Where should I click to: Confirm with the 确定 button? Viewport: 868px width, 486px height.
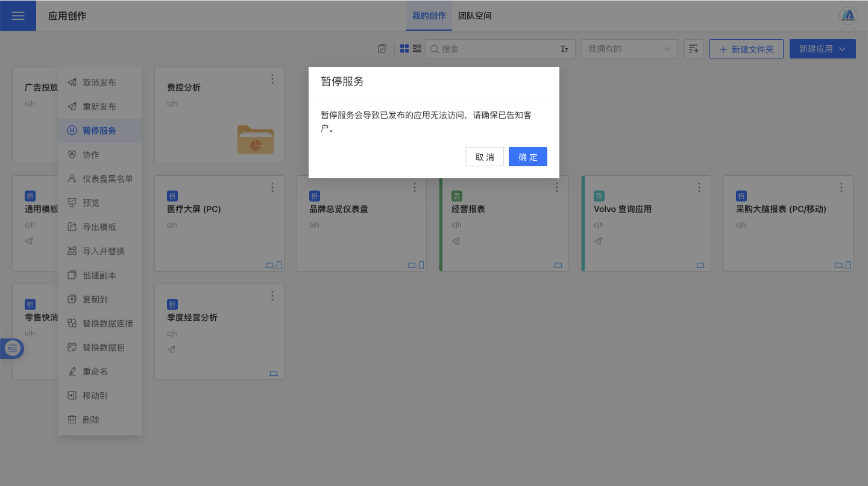click(x=527, y=157)
